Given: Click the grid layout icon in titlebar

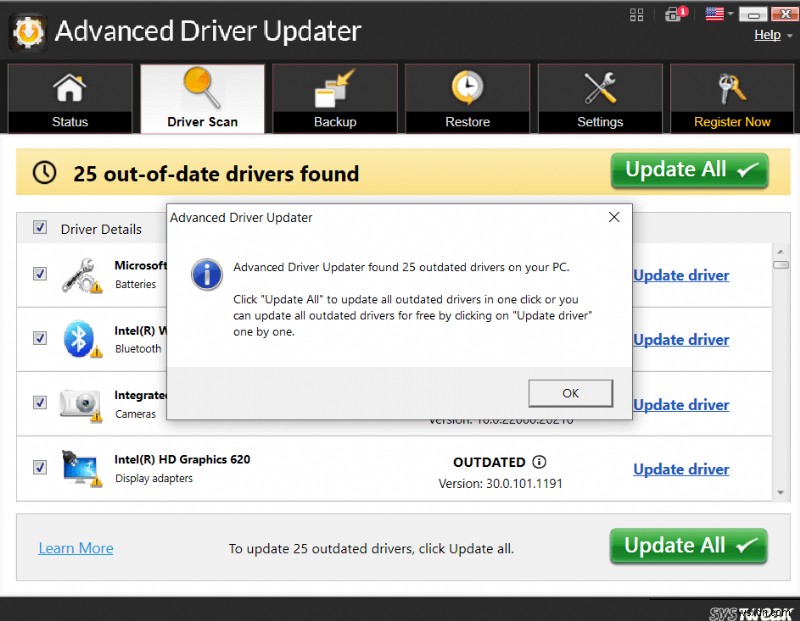Looking at the screenshot, I should [x=636, y=13].
